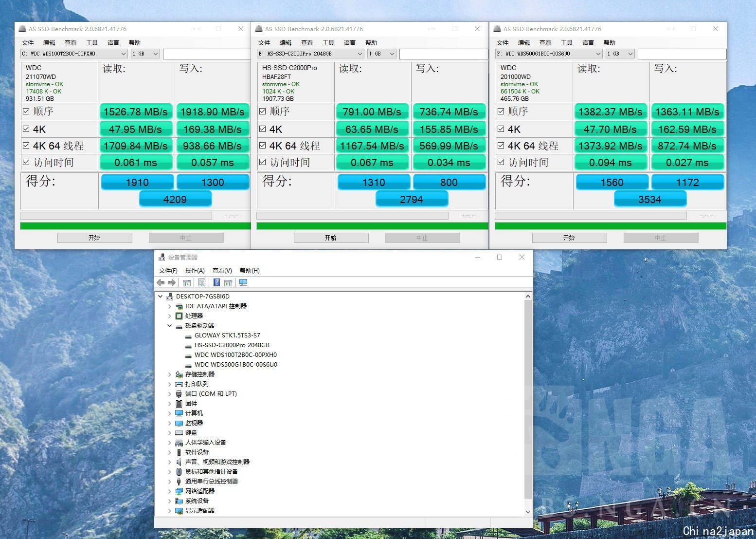The image size is (756, 539).
Task: Open the 1 GB size dropdown in the F: window
Action: (620, 54)
